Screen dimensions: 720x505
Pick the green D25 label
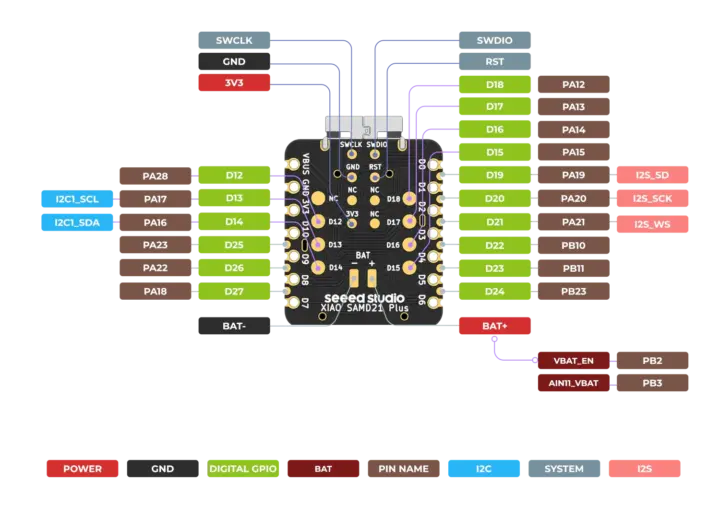point(234,245)
